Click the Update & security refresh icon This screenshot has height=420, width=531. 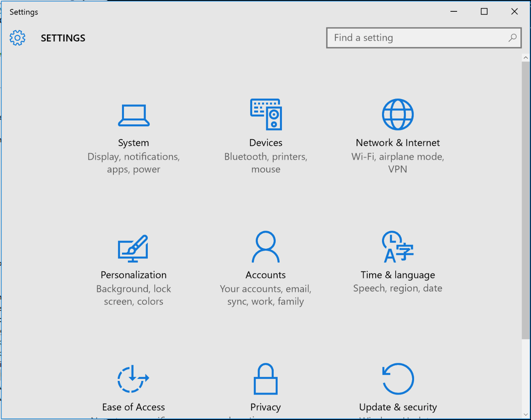(x=398, y=379)
